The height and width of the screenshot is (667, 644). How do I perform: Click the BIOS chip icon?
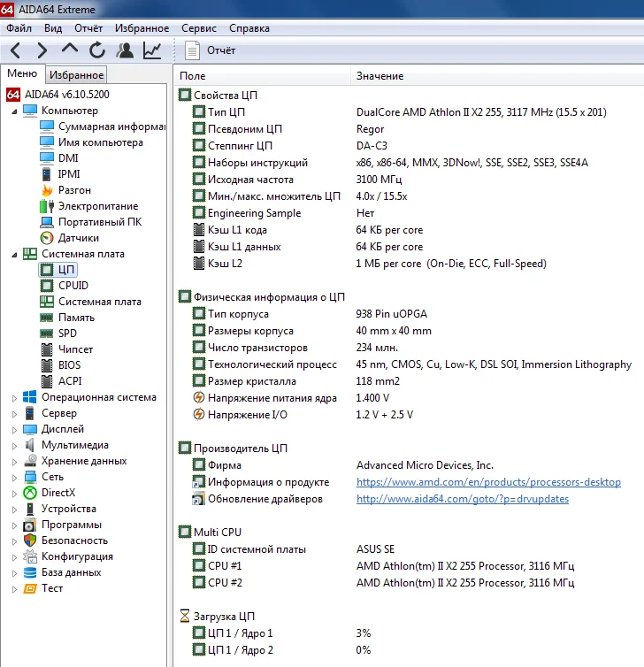click(47, 365)
